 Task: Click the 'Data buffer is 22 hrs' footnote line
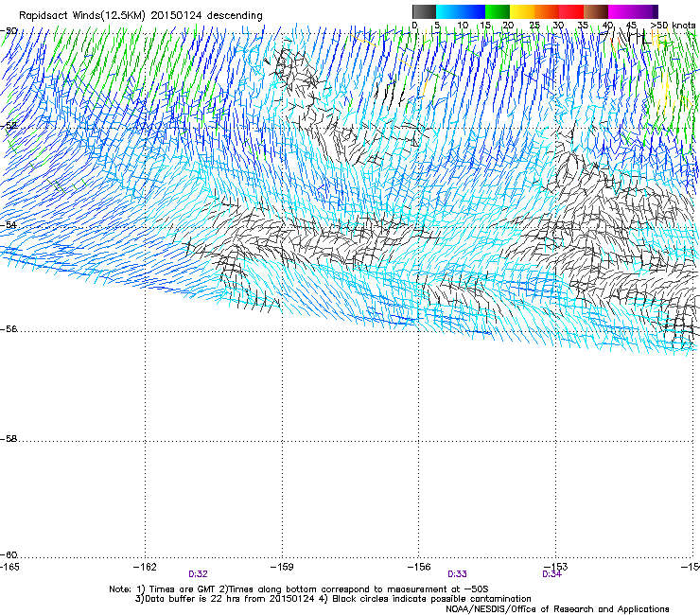coord(333,599)
